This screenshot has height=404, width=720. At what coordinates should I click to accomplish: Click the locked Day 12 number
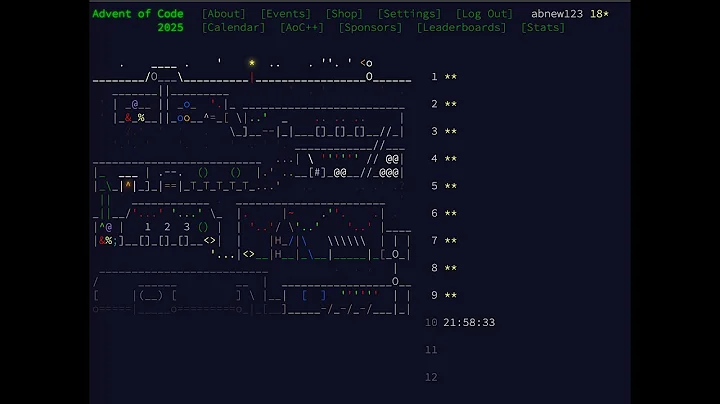431,377
